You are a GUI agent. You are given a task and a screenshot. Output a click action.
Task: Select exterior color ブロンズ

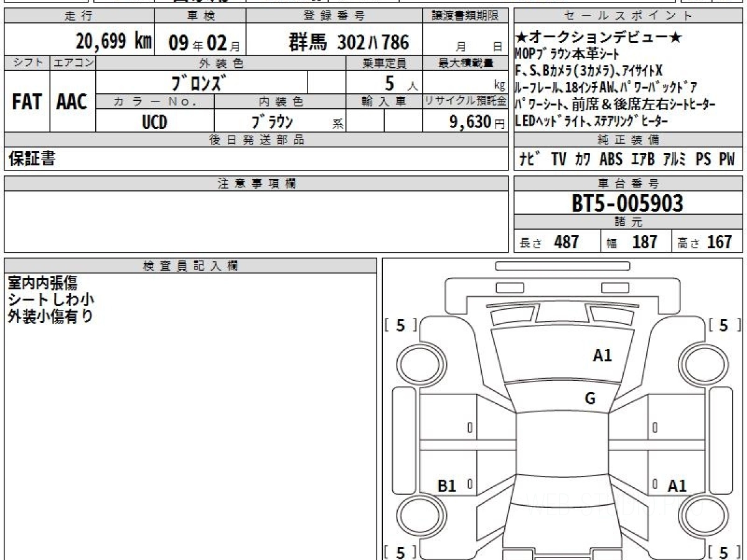point(199,82)
